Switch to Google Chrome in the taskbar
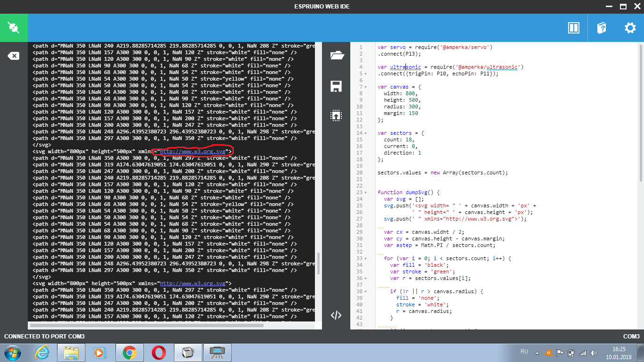 click(x=129, y=352)
